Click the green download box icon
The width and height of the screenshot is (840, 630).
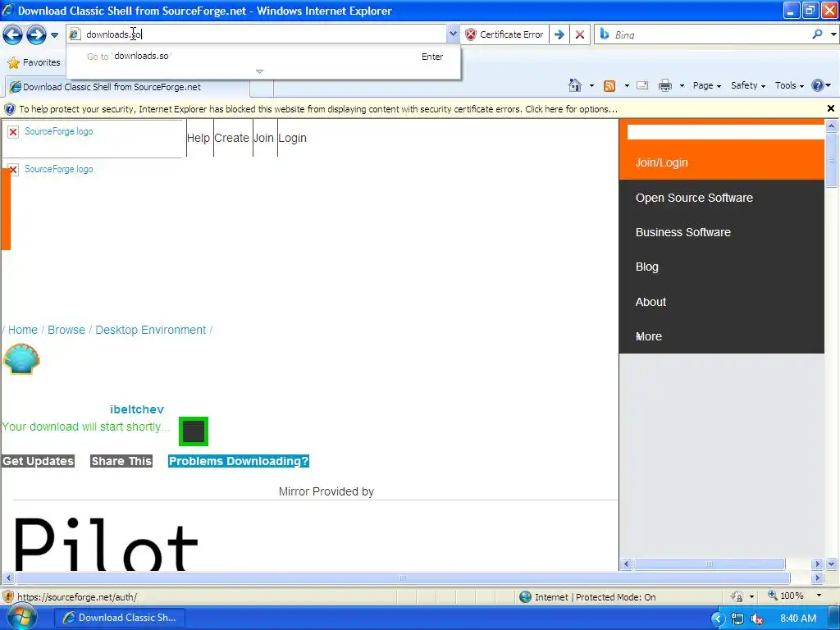[x=194, y=431]
